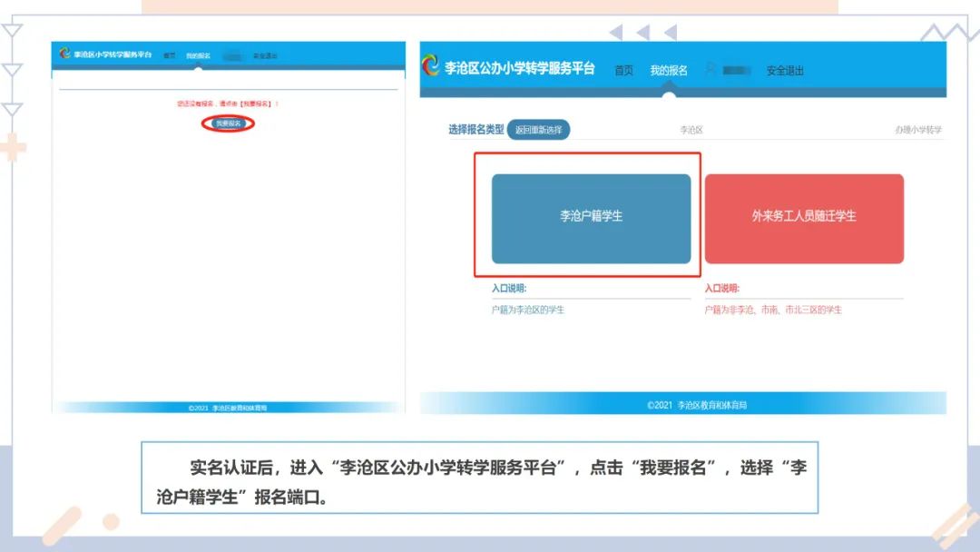Click the 李沧区公办小学转学服务平台 colorful logo icon
The image size is (980, 552).
coord(430,65)
